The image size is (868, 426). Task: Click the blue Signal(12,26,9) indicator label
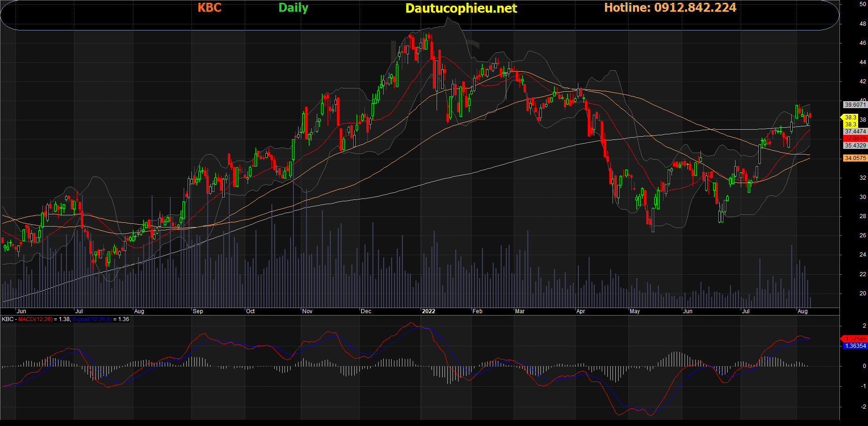pos(92,319)
